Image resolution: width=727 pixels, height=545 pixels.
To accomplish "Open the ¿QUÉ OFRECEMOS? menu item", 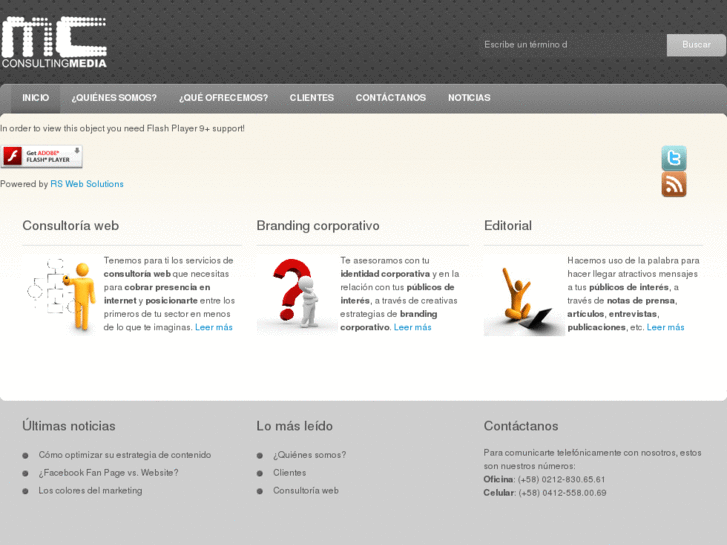I will [x=223, y=98].
